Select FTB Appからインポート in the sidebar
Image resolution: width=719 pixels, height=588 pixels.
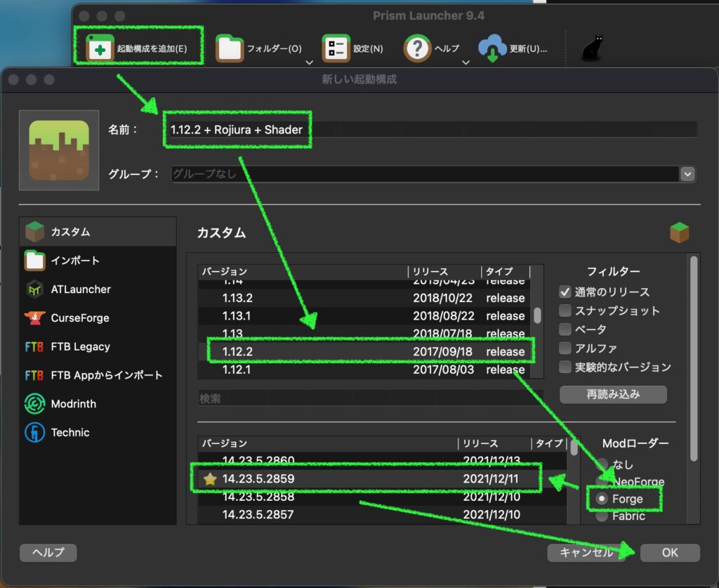[98, 375]
